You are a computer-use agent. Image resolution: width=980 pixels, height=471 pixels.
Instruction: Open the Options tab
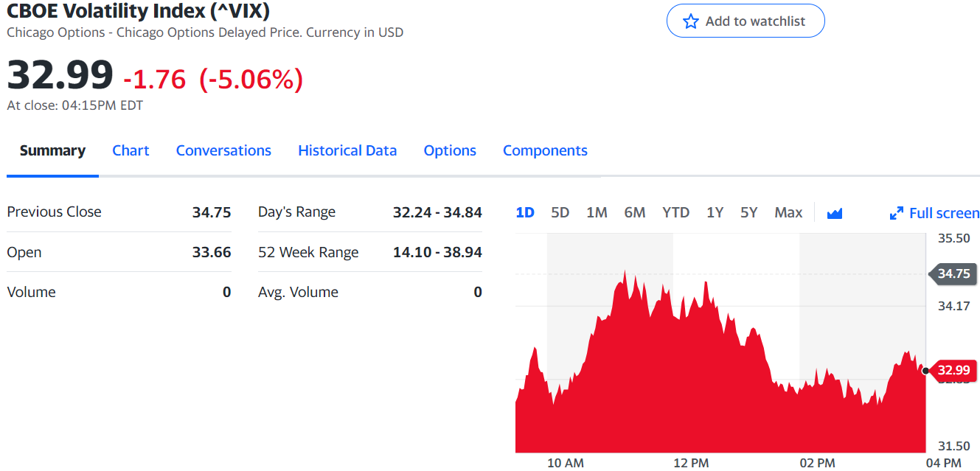pos(450,150)
